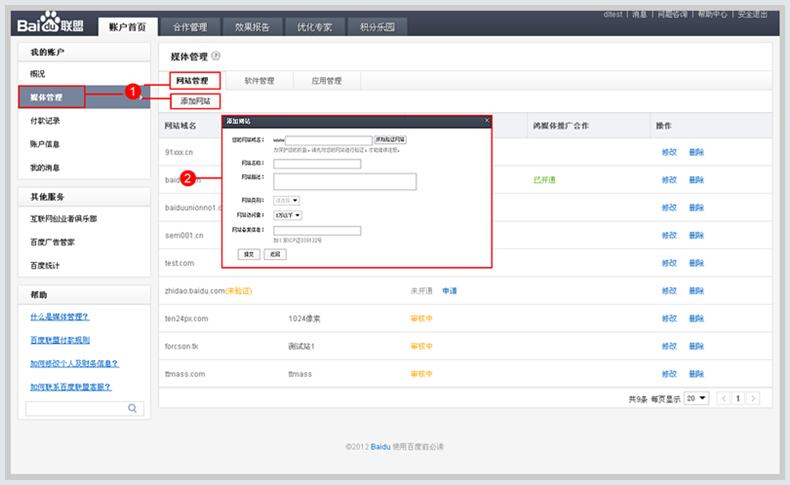790x485 pixels.
Task: Click the help question mark beside 媒体管理
Action: click(216, 57)
